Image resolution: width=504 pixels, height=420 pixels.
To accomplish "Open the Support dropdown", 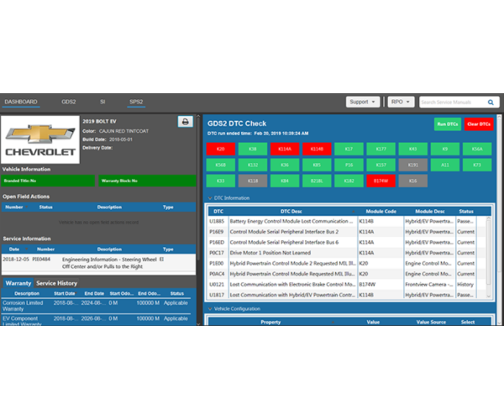I will pos(363,102).
